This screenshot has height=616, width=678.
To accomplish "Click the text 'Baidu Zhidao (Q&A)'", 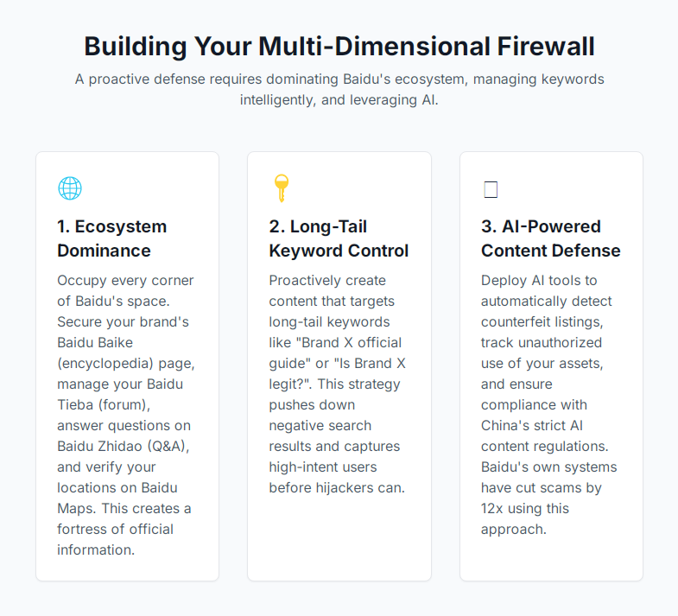I will (x=123, y=446).
